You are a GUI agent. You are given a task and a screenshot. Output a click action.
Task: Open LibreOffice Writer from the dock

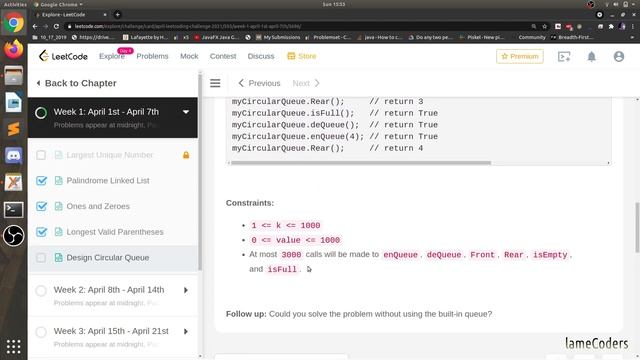[13, 102]
